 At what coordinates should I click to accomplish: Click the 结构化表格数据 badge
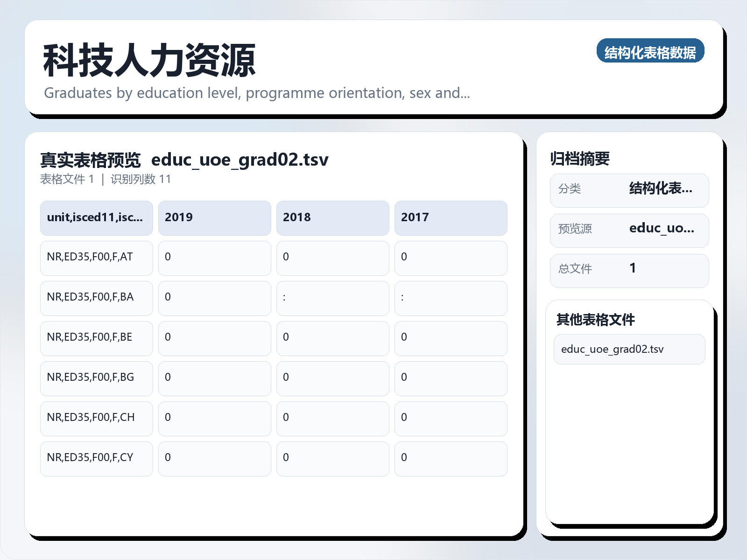click(x=651, y=51)
